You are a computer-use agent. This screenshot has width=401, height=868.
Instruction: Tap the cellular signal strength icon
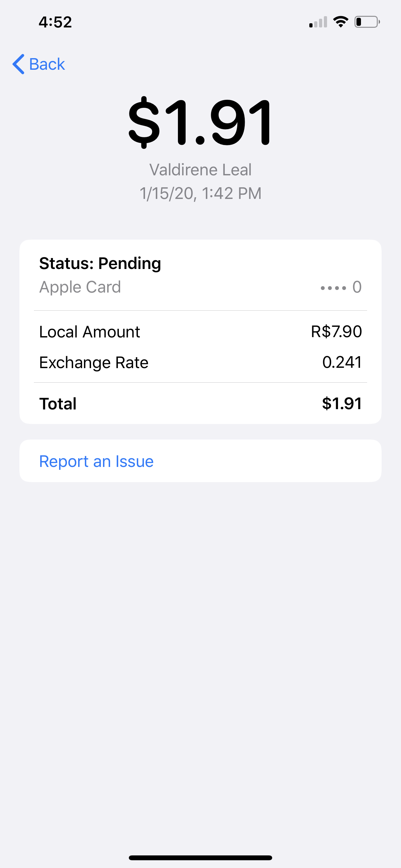click(x=318, y=22)
